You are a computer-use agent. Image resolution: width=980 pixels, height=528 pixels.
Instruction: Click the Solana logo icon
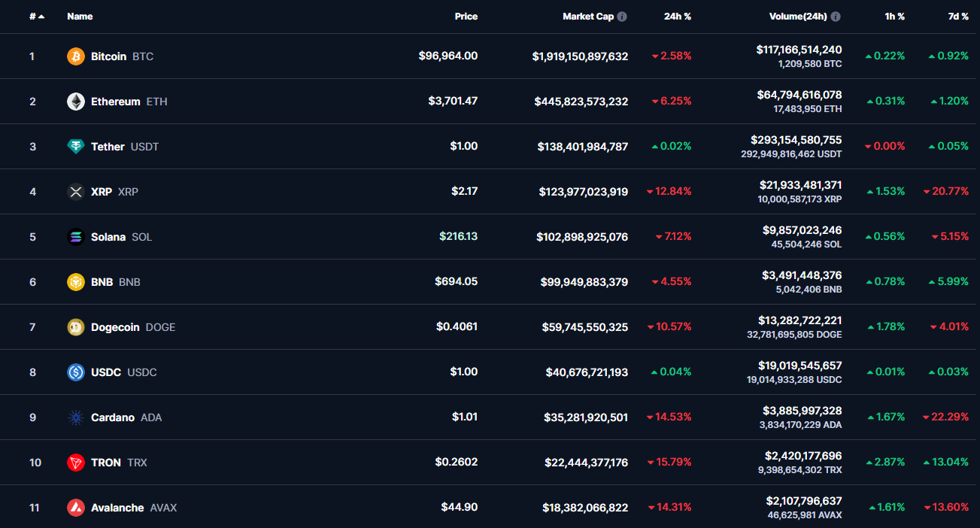pos(76,237)
